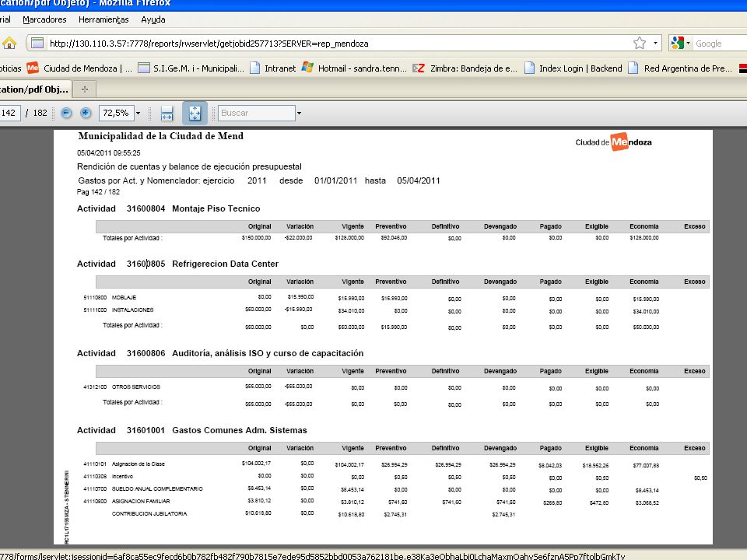
Task: Open the Intranet bookmark
Action: (x=273, y=68)
